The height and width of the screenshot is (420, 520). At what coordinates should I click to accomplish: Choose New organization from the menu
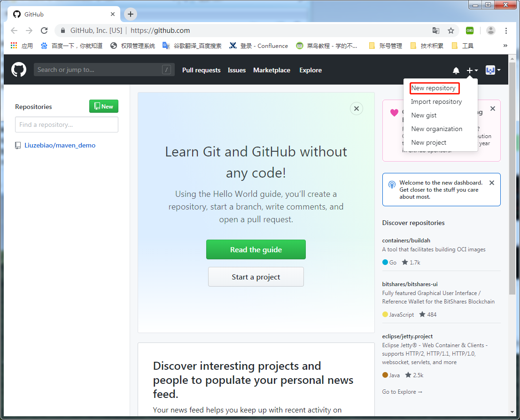436,129
